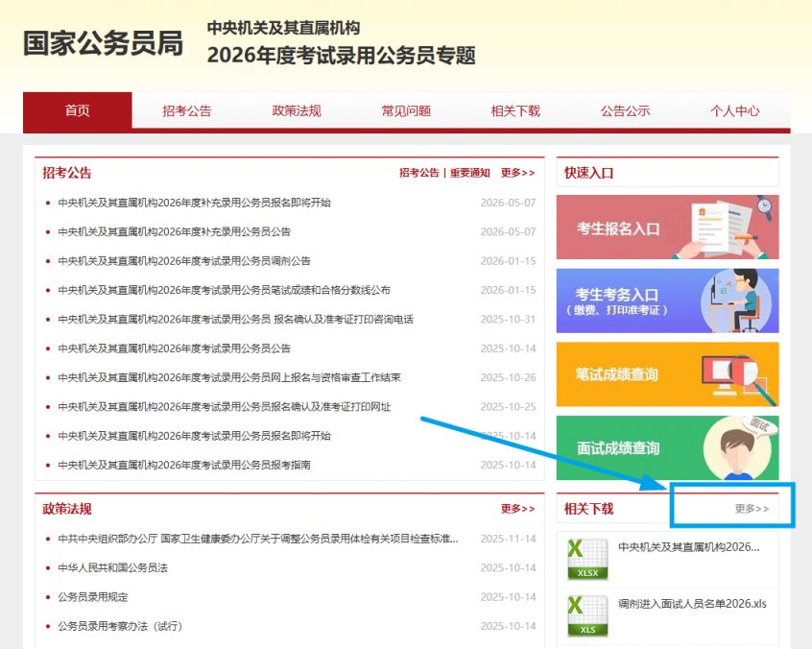Click the 相关下载 section heading
The width and height of the screenshot is (812, 649).
pos(588,509)
